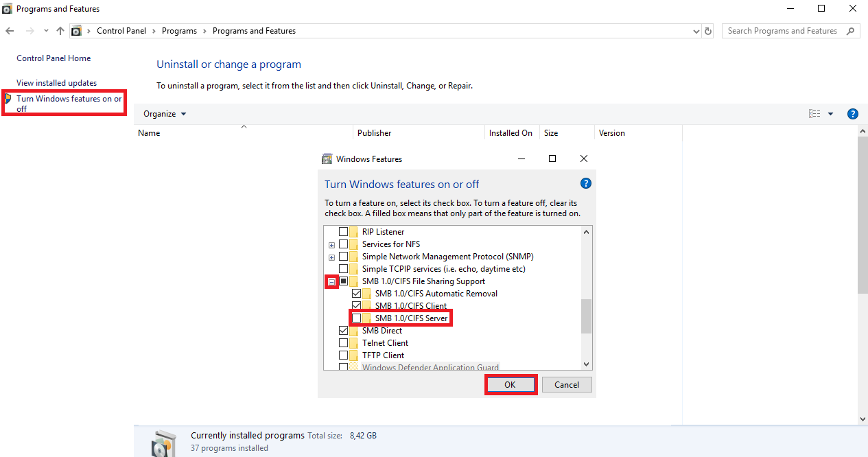Click the Services for NFS folder icon
Viewport: 868px width, 457px height.
354,244
